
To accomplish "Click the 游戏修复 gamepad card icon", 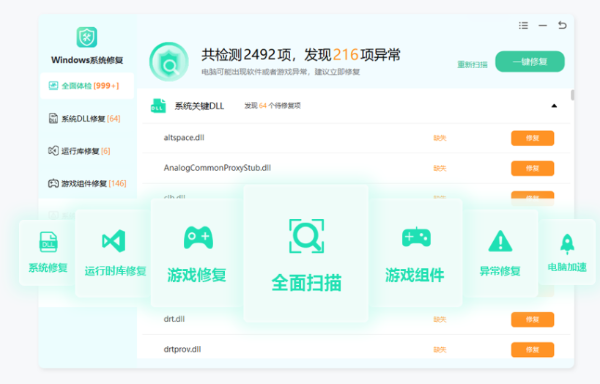I will tap(198, 238).
